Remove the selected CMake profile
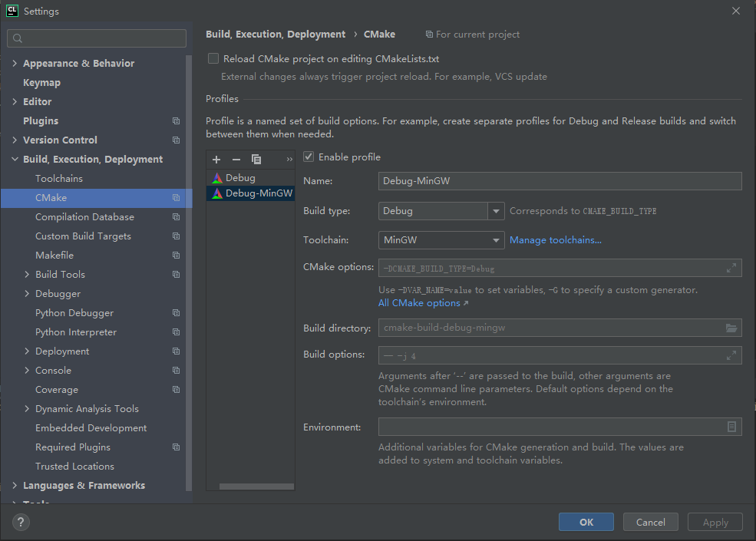Viewport: 756px width, 541px height. coord(236,160)
